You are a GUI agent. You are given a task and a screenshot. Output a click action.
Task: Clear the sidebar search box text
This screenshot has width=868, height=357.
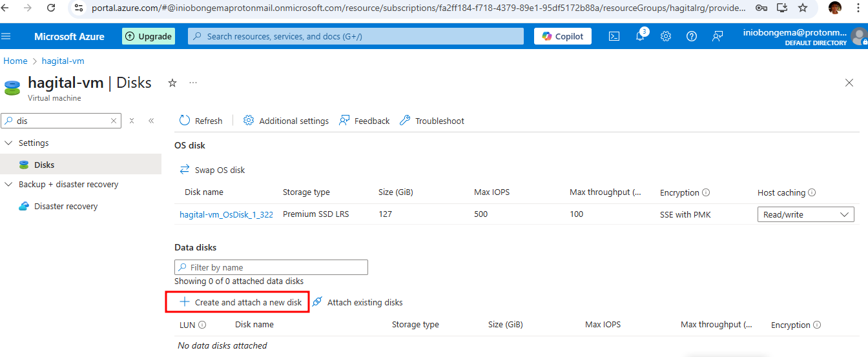click(114, 121)
